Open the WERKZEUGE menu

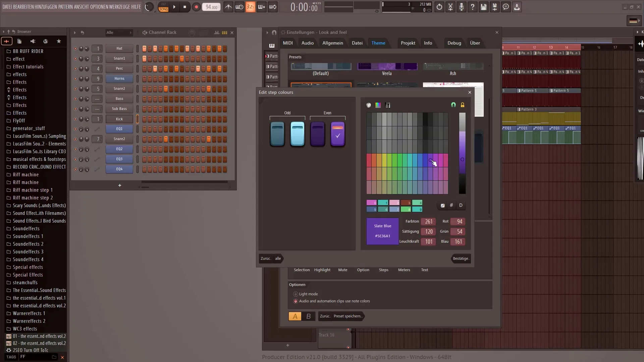(x=119, y=7)
